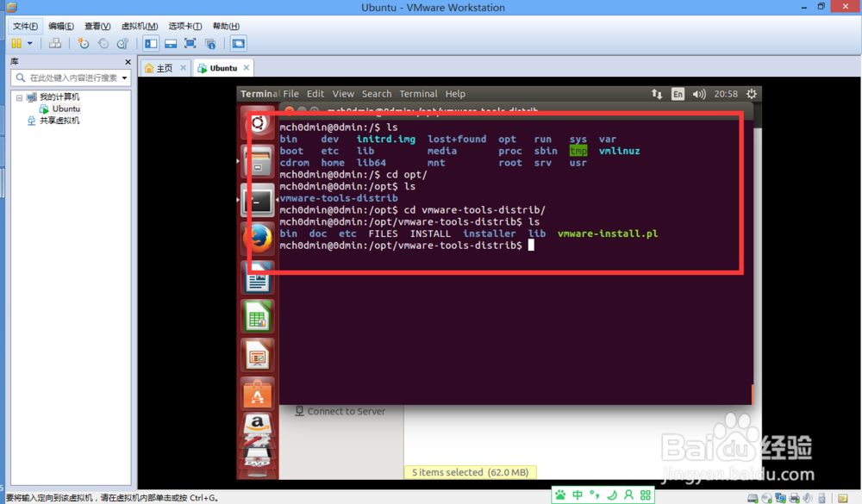
Task: Toggle the IME moon-shaped icon
Action: 612,495
